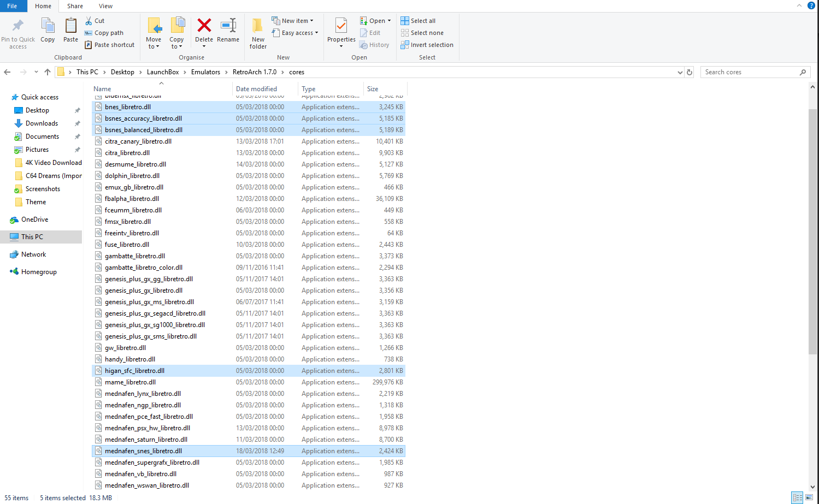Expand the chevron after Emulators in the address bar
This screenshot has height=504, width=819.
226,72
